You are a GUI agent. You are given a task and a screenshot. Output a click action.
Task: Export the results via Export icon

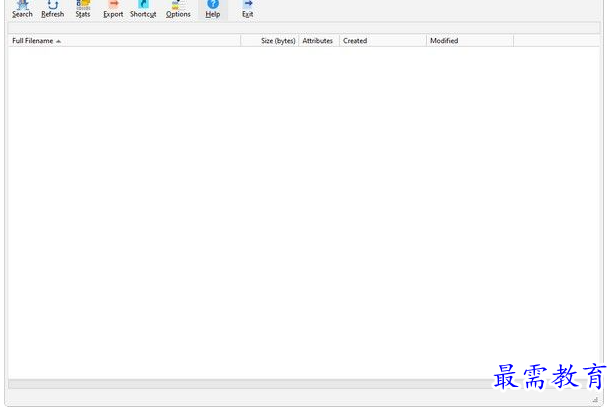113,9
